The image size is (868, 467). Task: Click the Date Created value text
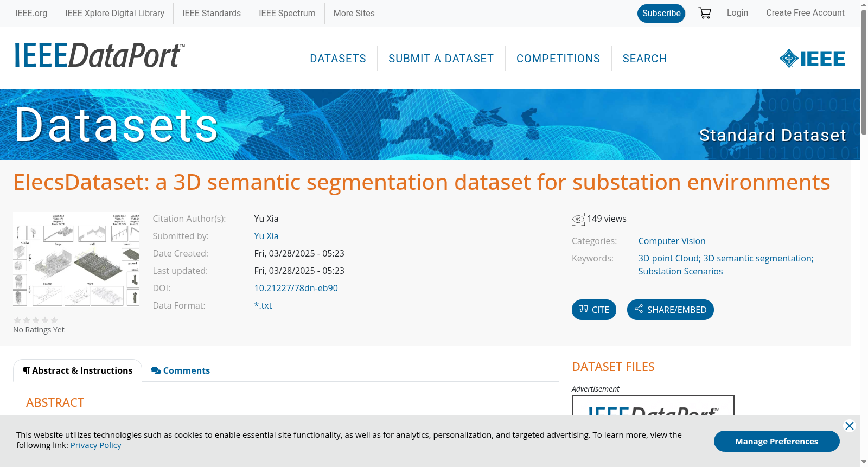point(299,254)
